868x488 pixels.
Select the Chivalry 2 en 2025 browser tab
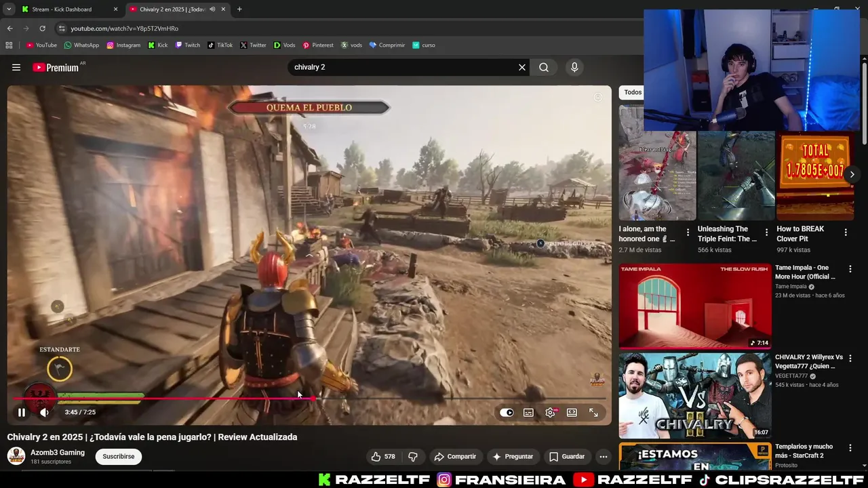point(173,9)
